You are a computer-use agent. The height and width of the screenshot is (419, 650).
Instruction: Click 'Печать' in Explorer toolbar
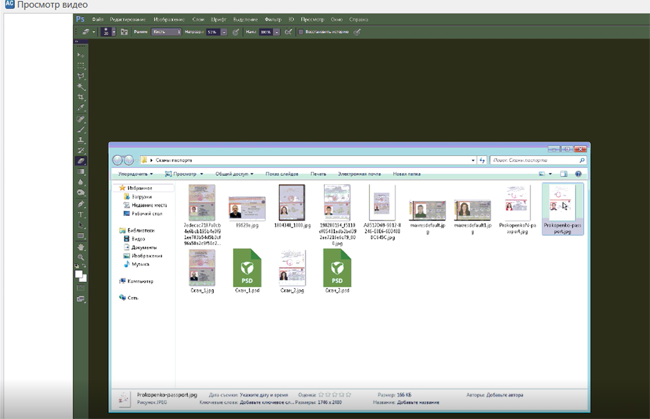pos(318,174)
